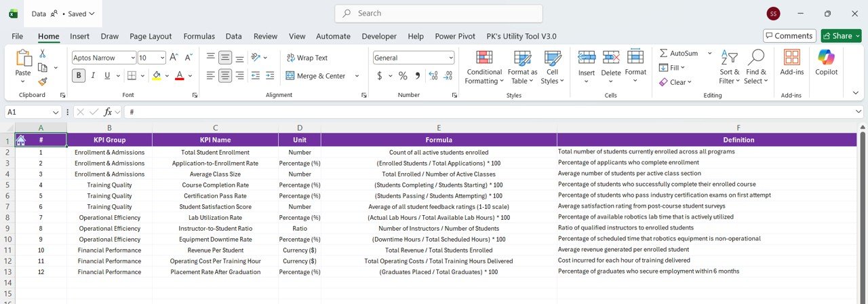Screen dimensions: 868x304
Task: Toggle Wrap Text
Action: pyautogui.click(x=307, y=58)
